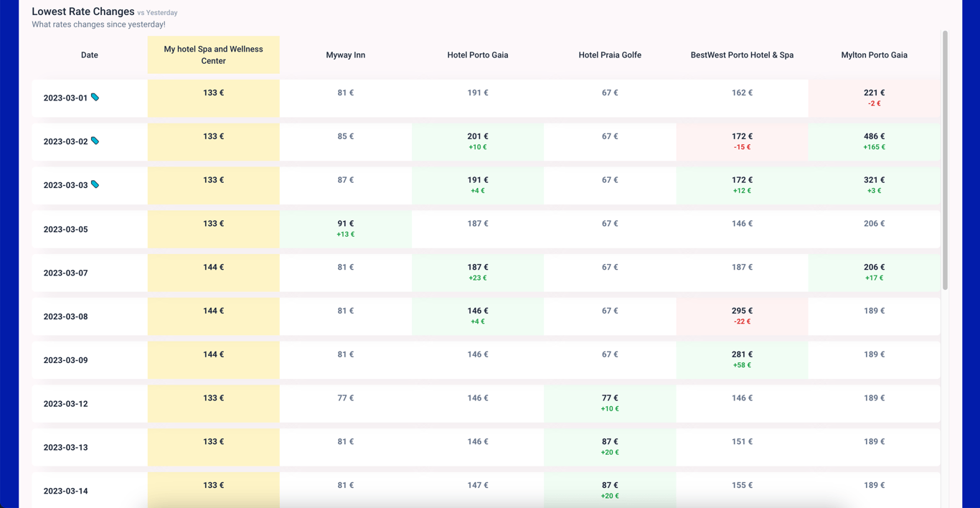Click BestWest 187 € rate on 2023-03-07
Image resolution: width=980 pixels, height=508 pixels.
tap(742, 268)
